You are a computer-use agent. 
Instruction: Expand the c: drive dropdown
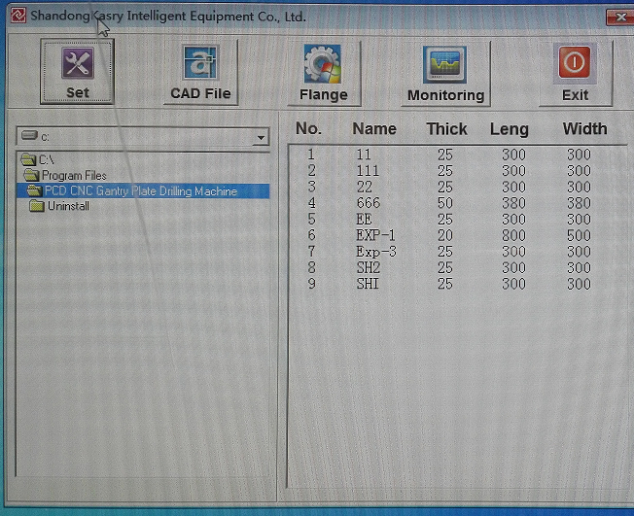click(261, 137)
